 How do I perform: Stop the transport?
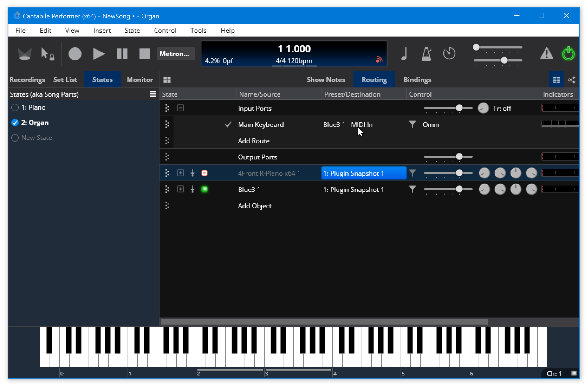click(145, 54)
